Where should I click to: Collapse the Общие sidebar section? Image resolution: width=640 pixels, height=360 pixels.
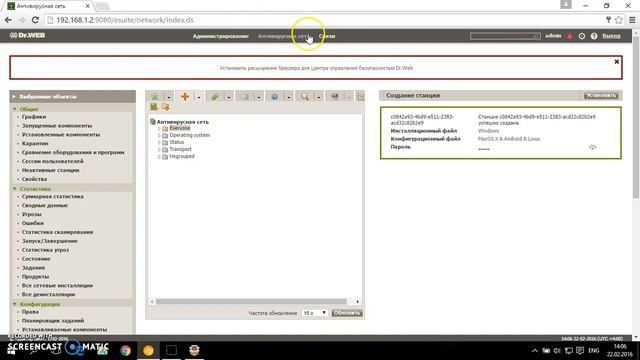pyautogui.click(x=15, y=109)
